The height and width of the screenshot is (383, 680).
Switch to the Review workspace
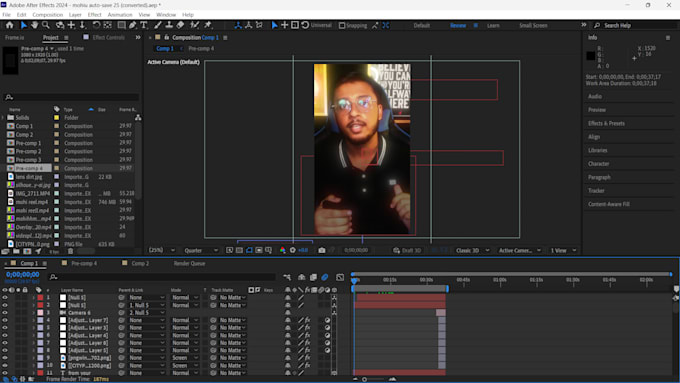pyautogui.click(x=458, y=26)
